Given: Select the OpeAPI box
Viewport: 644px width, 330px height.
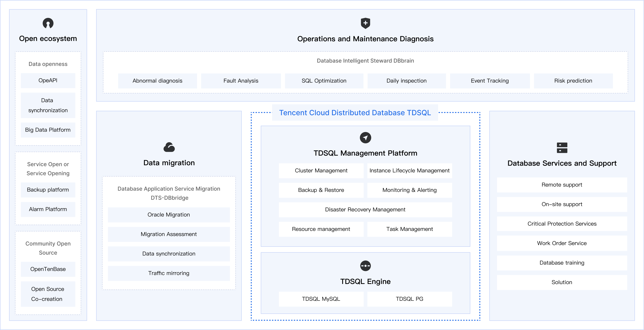Looking at the screenshot, I should click(48, 81).
